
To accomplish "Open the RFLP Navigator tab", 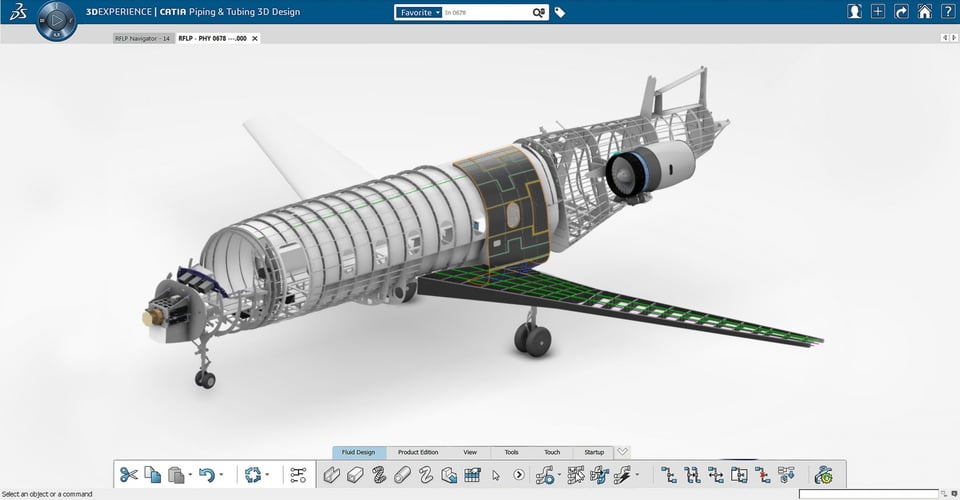I will (142, 38).
